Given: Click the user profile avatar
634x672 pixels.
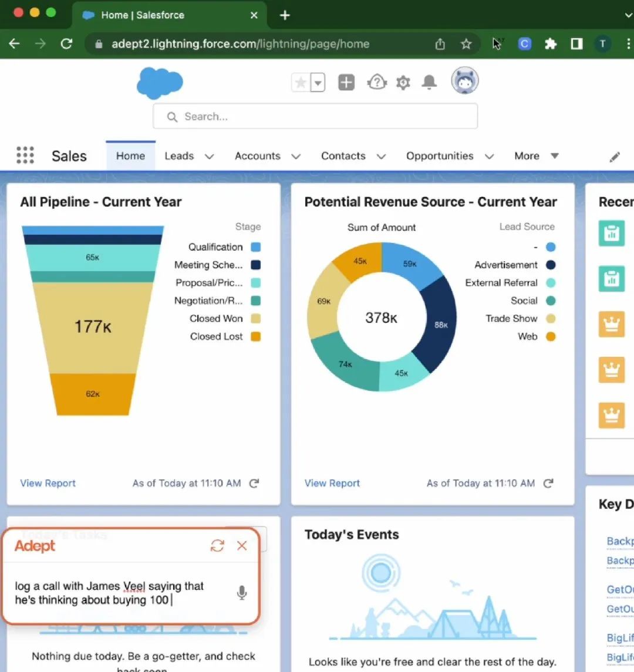Looking at the screenshot, I should (x=464, y=81).
